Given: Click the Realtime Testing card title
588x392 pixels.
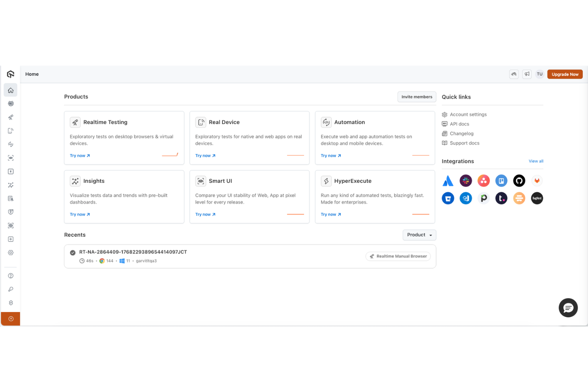Looking at the screenshot, I should coord(105,122).
